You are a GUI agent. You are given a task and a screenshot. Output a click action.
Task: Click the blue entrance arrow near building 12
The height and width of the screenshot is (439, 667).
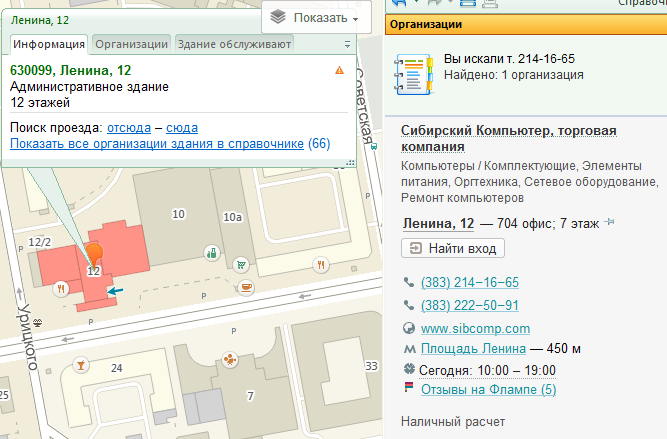[x=115, y=291]
